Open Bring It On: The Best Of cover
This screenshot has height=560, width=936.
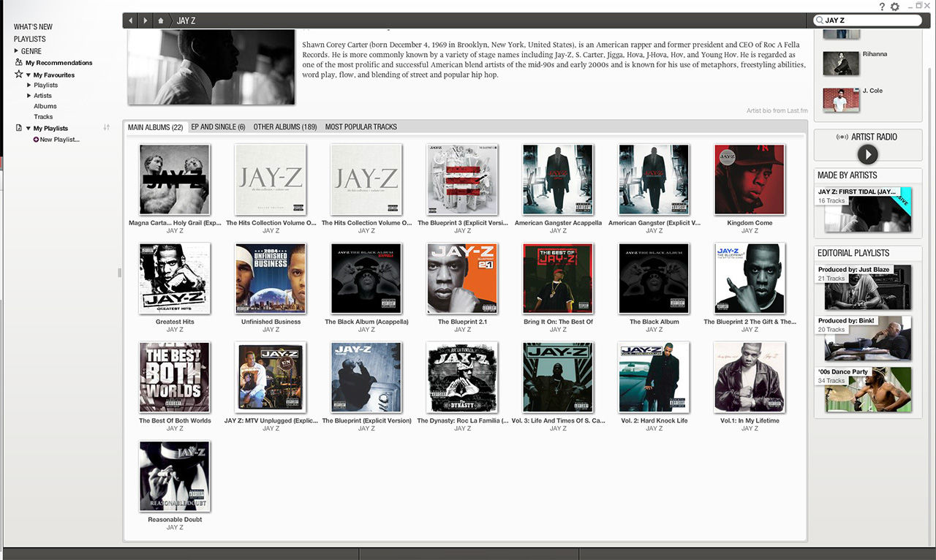[x=558, y=279]
